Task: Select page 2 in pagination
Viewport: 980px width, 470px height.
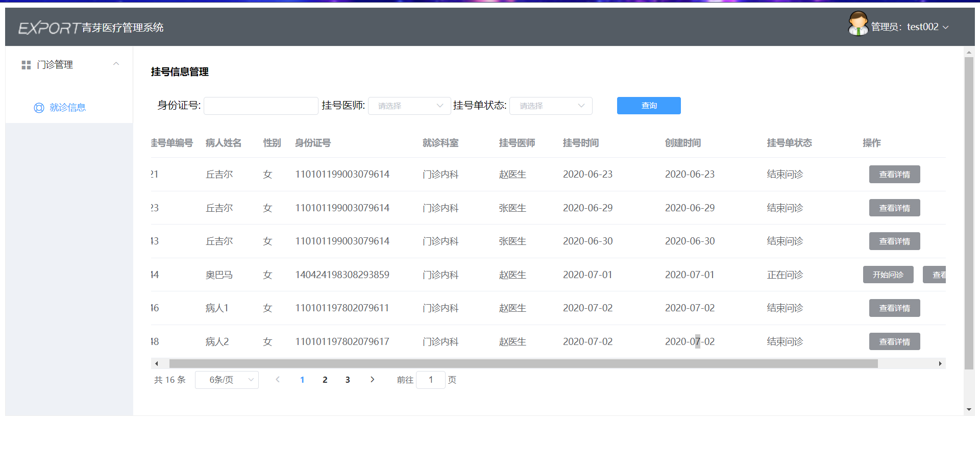Action: point(325,380)
